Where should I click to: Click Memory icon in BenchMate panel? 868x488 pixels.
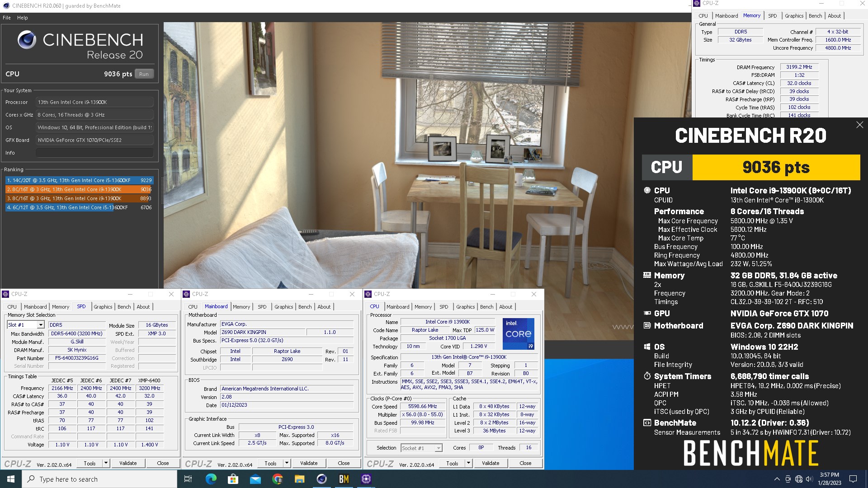tap(647, 275)
